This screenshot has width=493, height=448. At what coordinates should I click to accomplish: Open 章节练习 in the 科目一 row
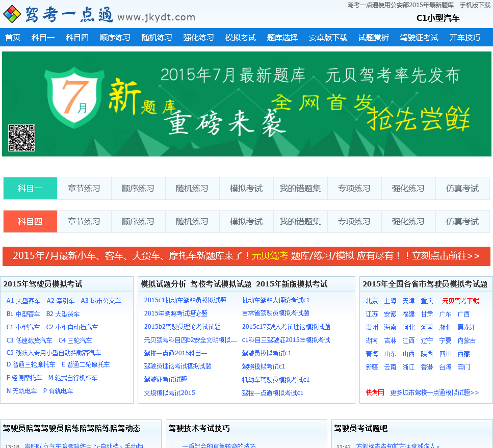coord(84,188)
